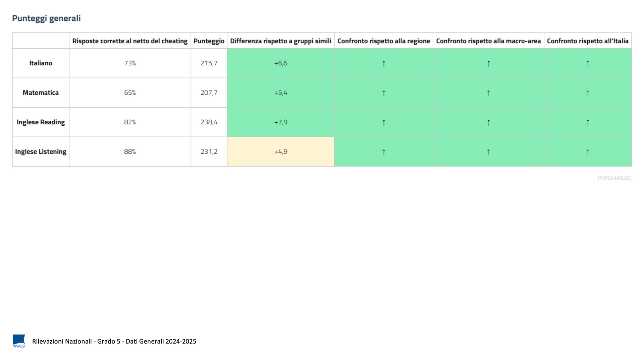
Task: Click Matematica Italia comparison arrow
Action: tap(588, 93)
